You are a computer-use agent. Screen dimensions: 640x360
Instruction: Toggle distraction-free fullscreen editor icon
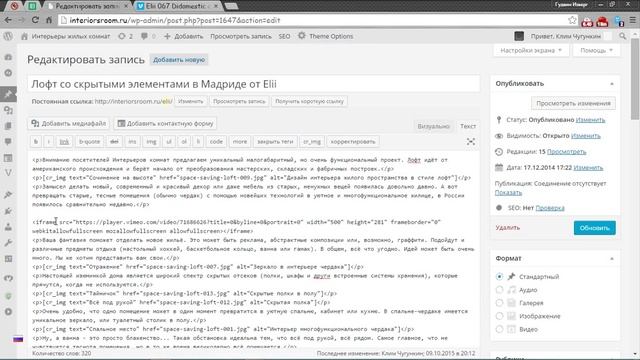pos(471,142)
